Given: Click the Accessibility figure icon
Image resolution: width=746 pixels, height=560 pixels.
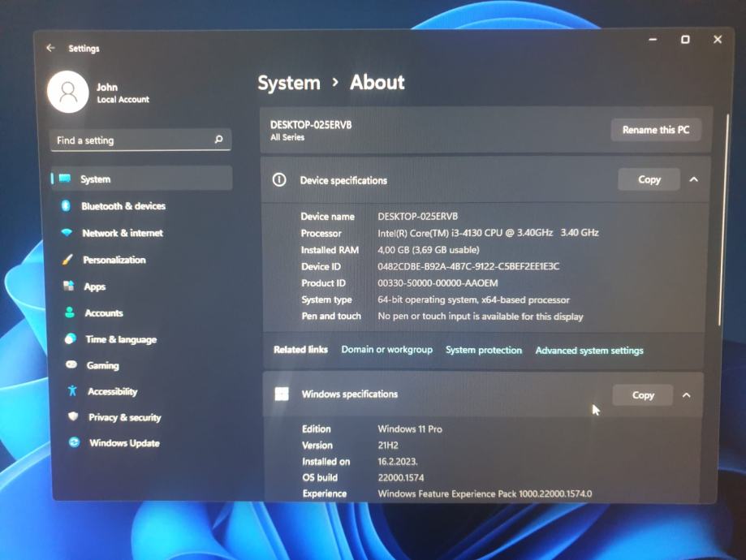Looking at the screenshot, I should click(72, 390).
